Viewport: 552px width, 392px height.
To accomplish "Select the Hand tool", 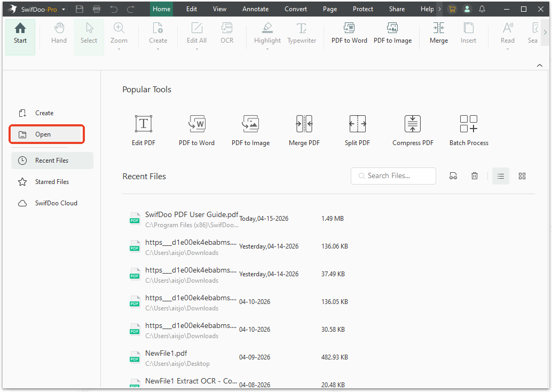I will (x=59, y=35).
